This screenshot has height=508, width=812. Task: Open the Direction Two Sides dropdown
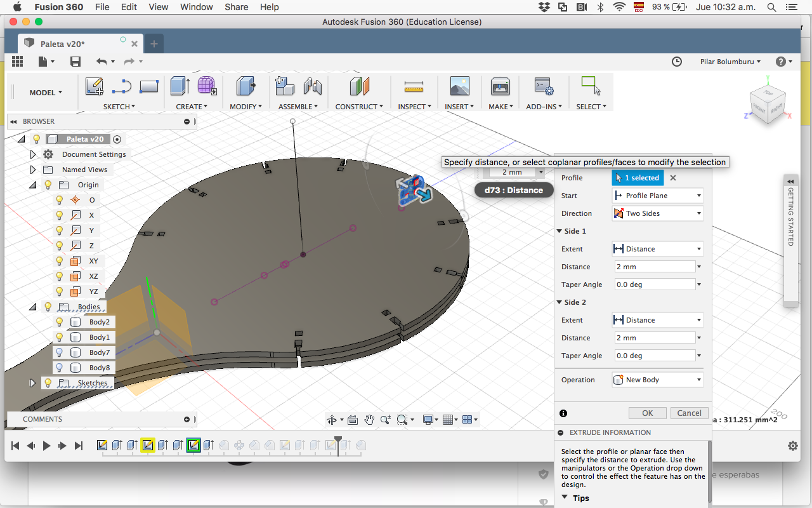pos(657,213)
